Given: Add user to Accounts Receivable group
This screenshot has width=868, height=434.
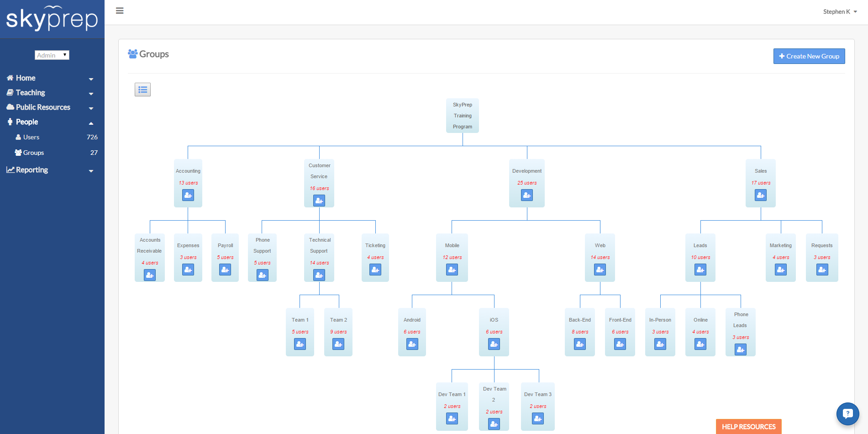Looking at the screenshot, I should (150, 275).
